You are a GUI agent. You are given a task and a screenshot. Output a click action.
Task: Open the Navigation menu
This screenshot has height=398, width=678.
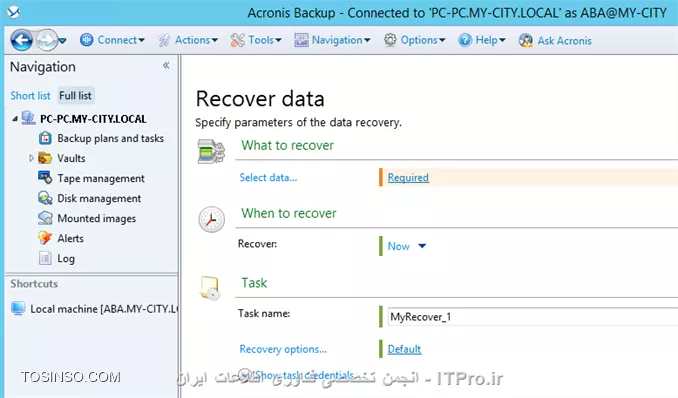click(341, 40)
